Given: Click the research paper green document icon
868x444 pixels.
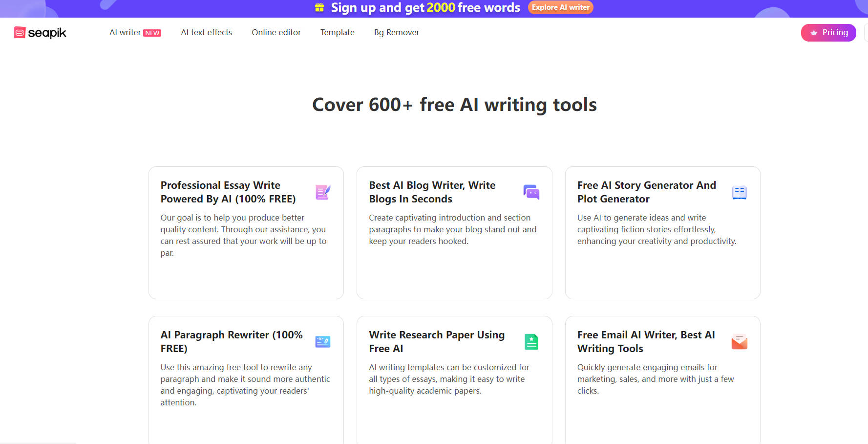Looking at the screenshot, I should point(531,342).
